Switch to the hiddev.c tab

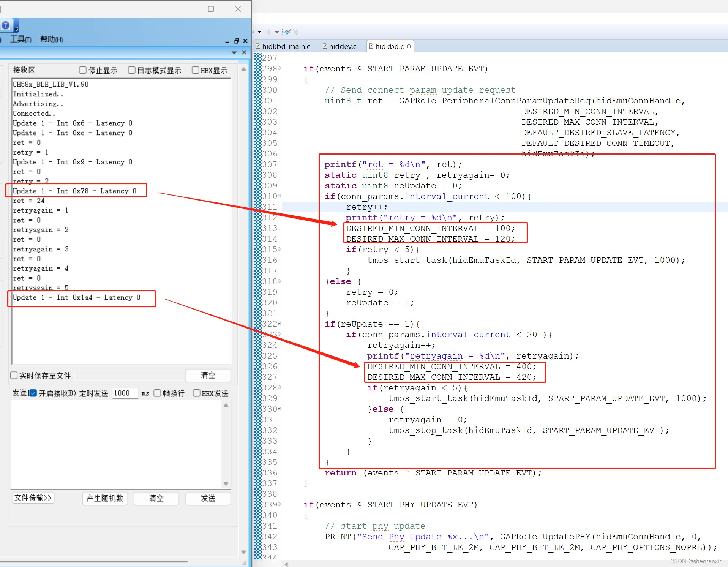click(340, 46)
